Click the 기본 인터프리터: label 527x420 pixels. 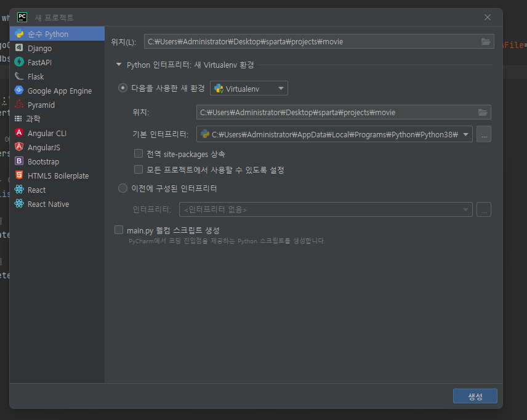(x=160, y=134)
